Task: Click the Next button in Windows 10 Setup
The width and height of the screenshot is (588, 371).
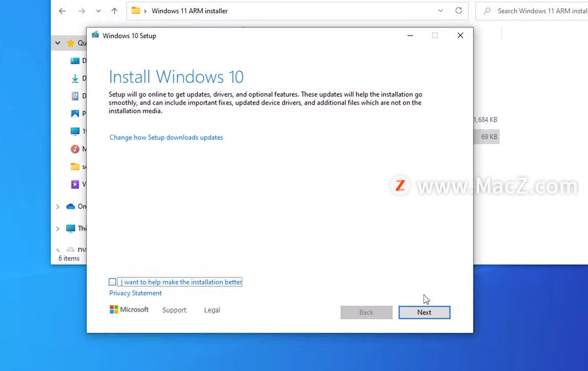Action: pyautogui.click(x=424, y=312)
